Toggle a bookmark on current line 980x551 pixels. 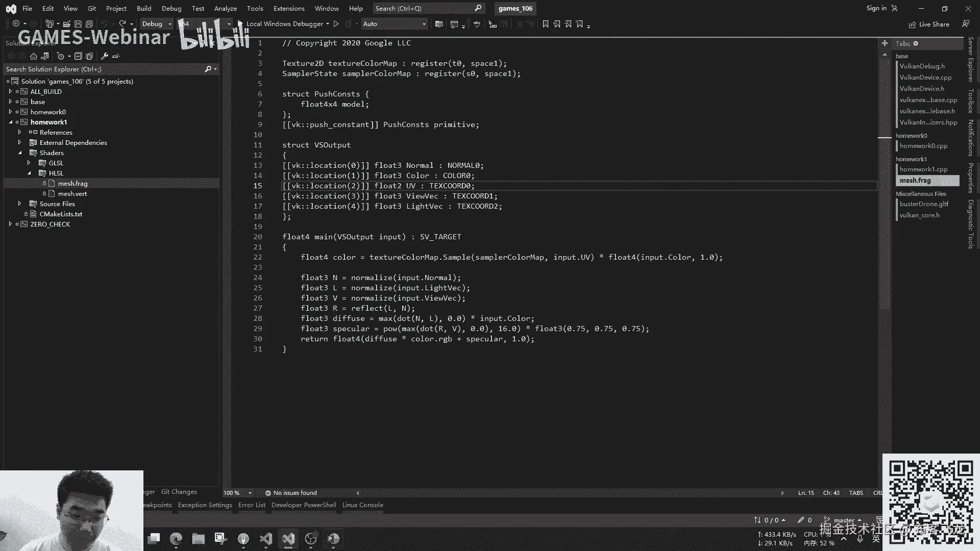point(545,24)
